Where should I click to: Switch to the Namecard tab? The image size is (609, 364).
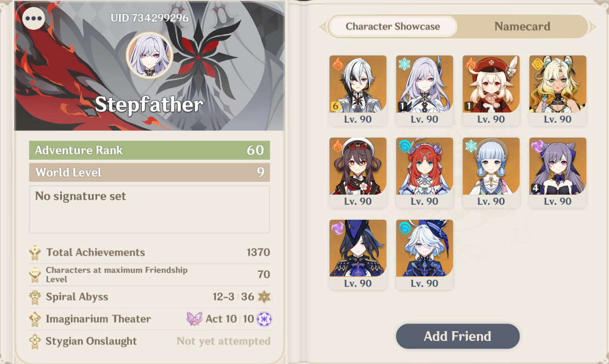click(x=522, y=26)
